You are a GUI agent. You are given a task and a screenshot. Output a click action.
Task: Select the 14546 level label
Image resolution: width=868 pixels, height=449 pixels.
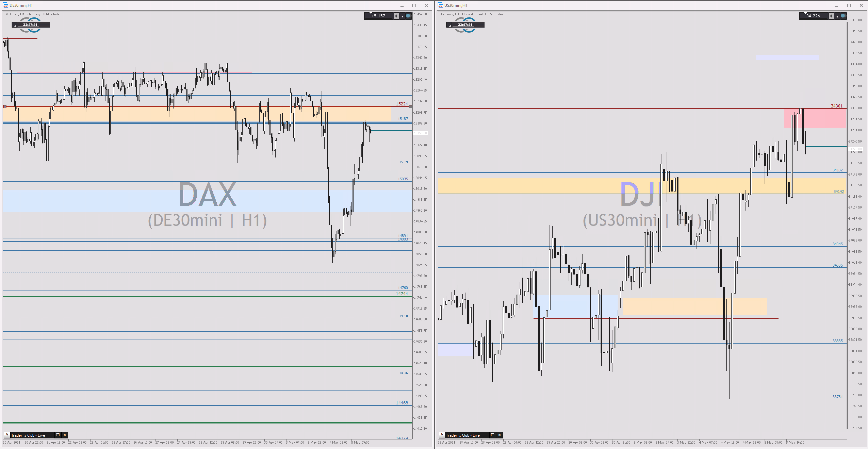[403, 373]
